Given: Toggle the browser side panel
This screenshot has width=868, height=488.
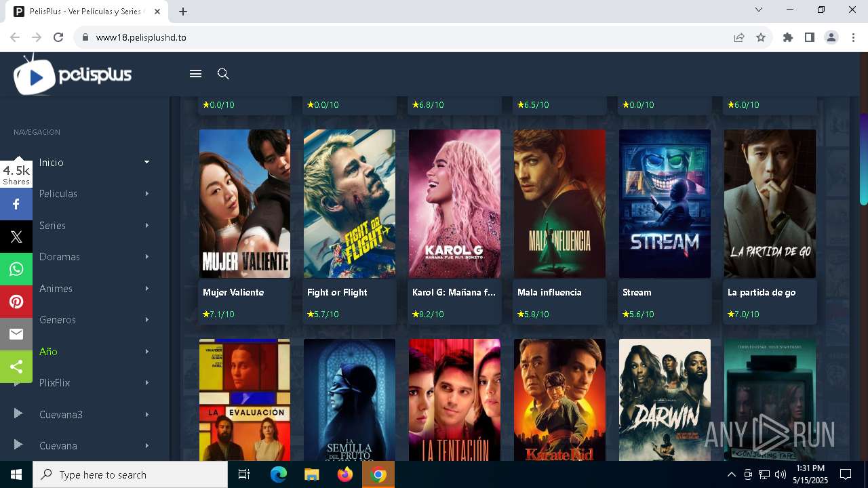Looking at the screenshot, I should (810, 37).
